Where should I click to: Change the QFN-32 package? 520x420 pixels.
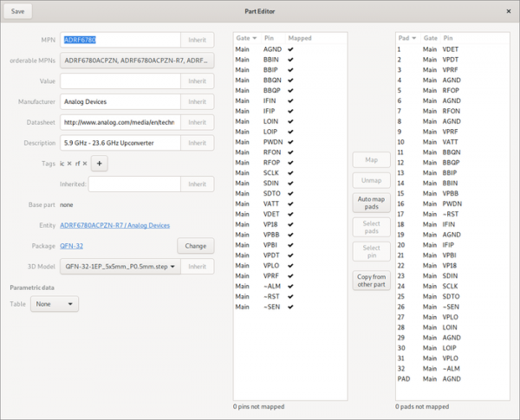[x=196, y=247]
